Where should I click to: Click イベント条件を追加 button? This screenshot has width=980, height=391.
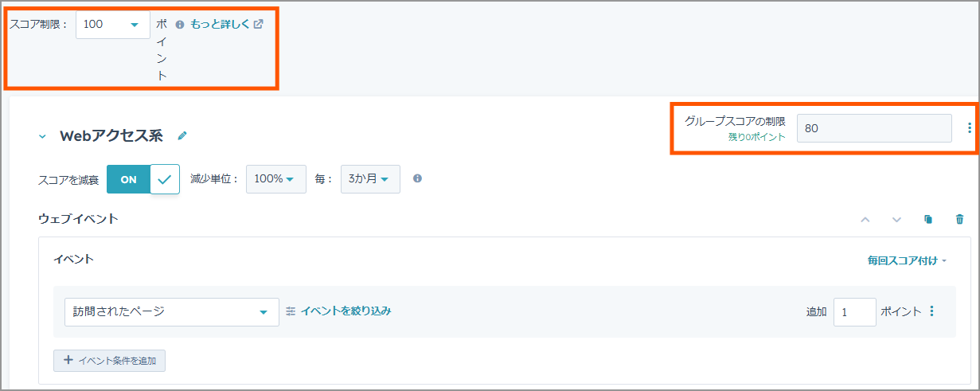(x=110, y=360)
